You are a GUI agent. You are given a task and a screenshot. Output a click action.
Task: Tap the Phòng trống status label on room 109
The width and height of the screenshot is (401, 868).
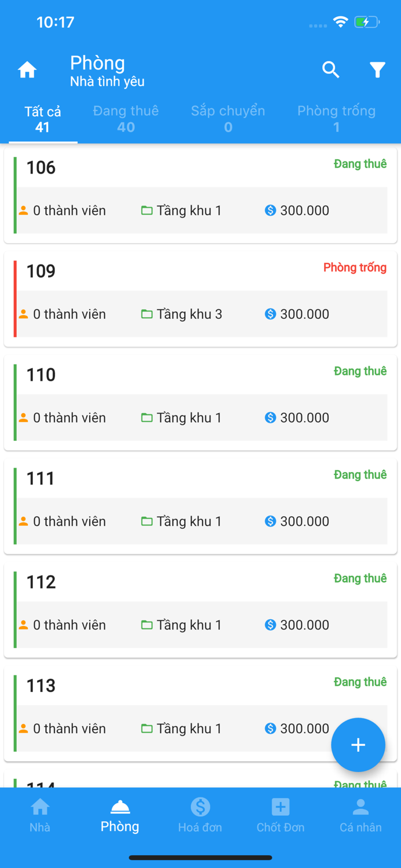pos(355,267)
